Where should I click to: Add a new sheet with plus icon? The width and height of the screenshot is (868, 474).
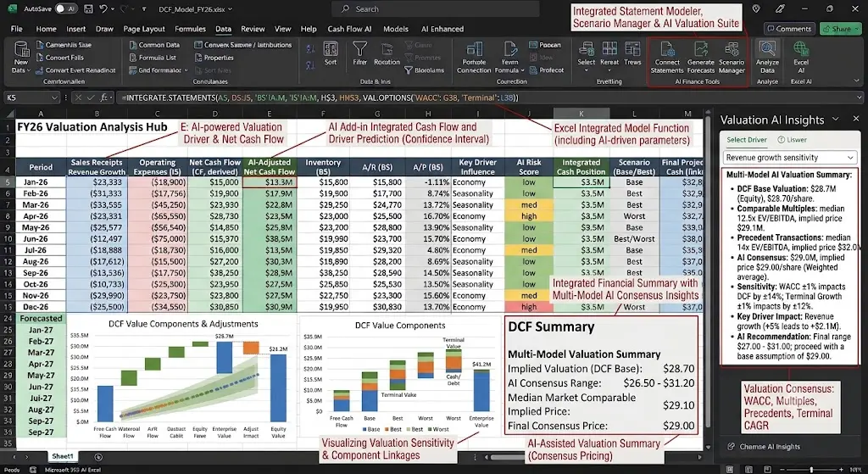pos(98,457)
